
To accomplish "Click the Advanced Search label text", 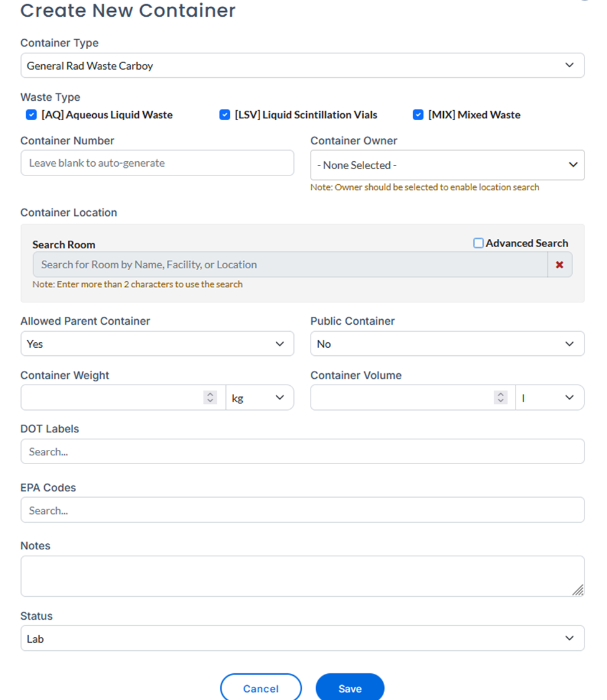I will pyautogui.click(x=527, y=243).
